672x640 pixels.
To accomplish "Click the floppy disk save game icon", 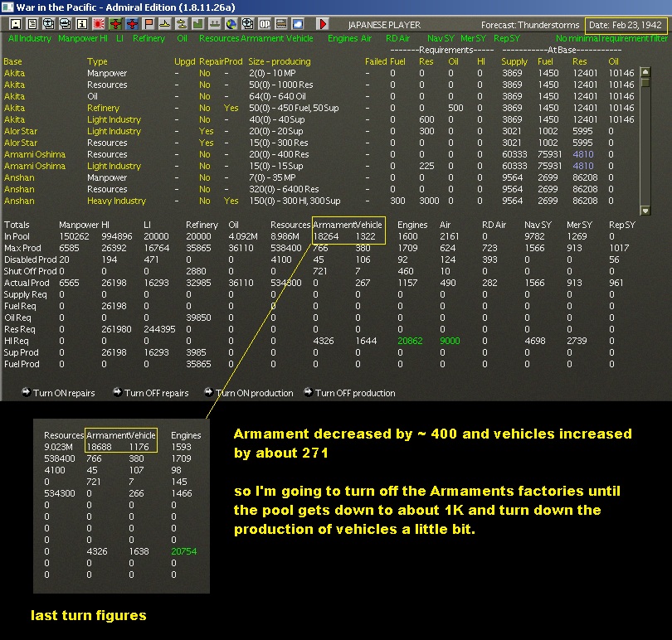I will (16, 24).
